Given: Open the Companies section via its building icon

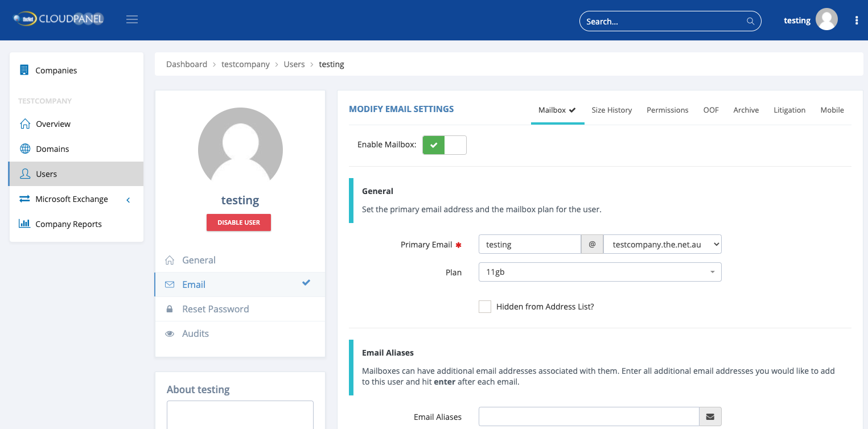Looking at the screenshot, I should click(24, 70).
